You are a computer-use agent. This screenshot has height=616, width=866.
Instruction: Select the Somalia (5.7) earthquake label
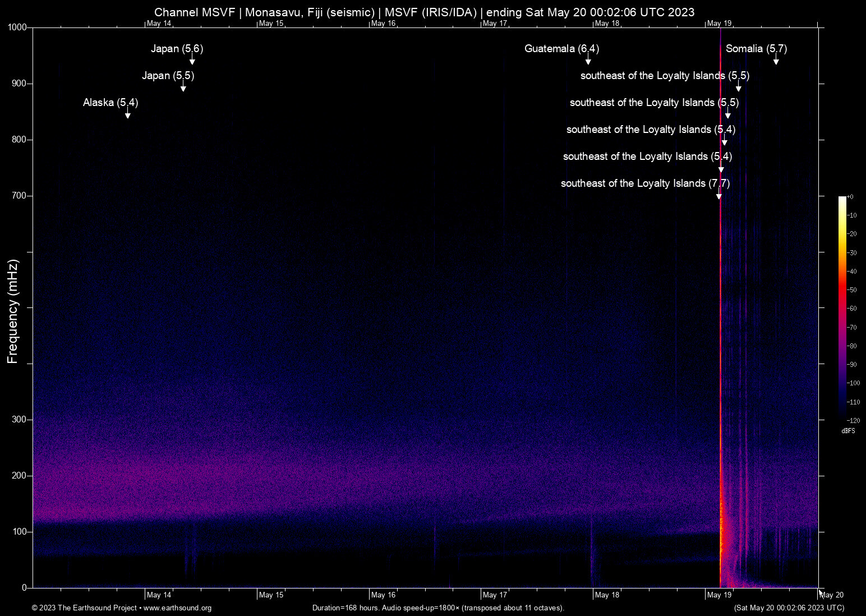click(756, 49)
